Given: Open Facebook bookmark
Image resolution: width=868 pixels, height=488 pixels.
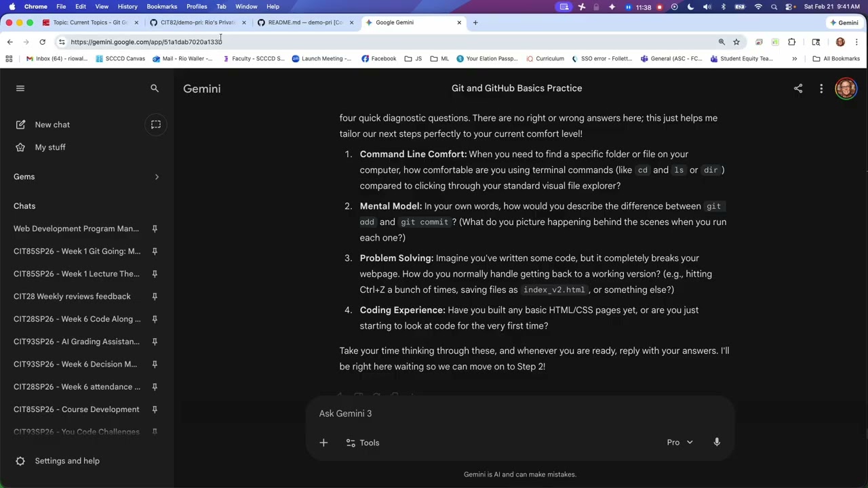Looking at the screenshot, I should click(x=378, y=59).
